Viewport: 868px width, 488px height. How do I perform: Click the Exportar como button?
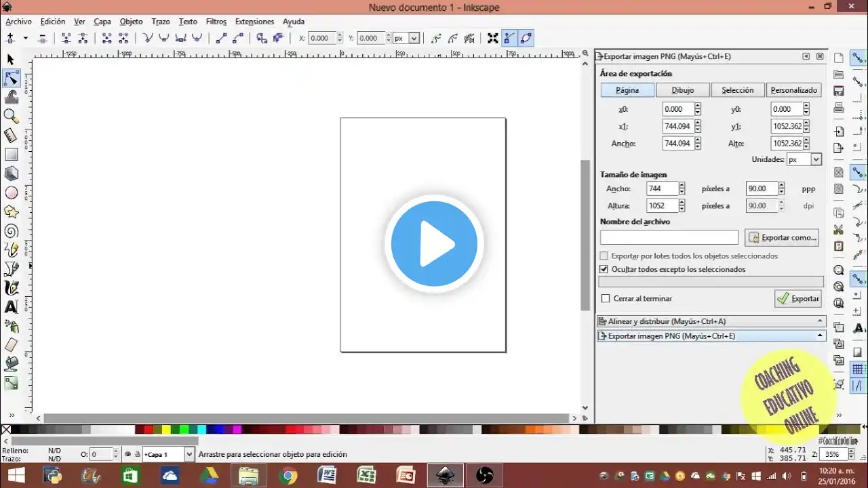tap(782, 238)
